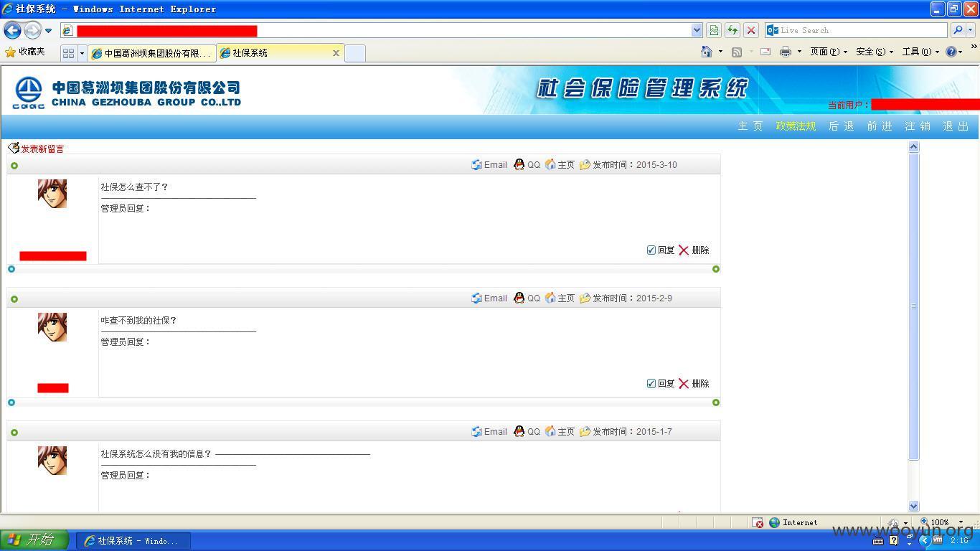Go back with the IE back arrow
Image resolution: width=980 pixels, height=551 pixels.
[12, 30]
